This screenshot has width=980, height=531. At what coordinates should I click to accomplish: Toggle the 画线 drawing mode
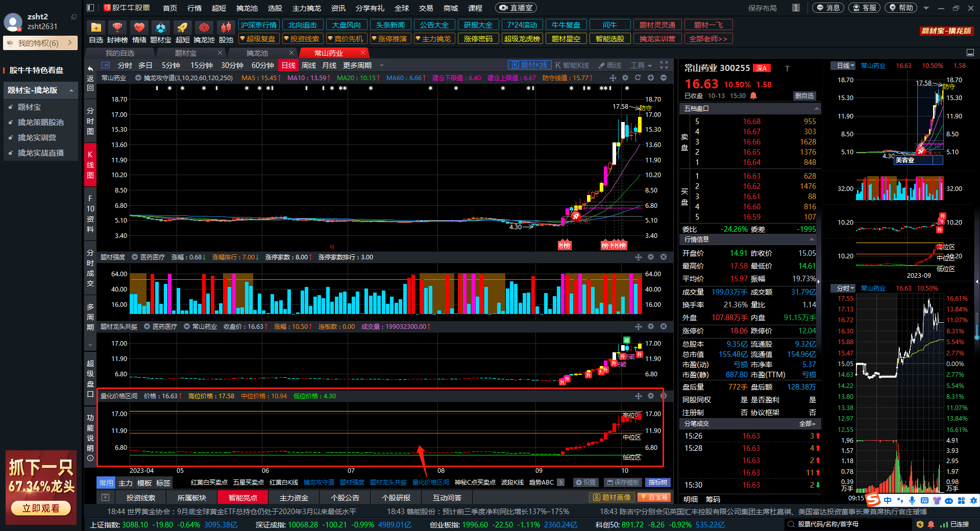coord(610,65)
